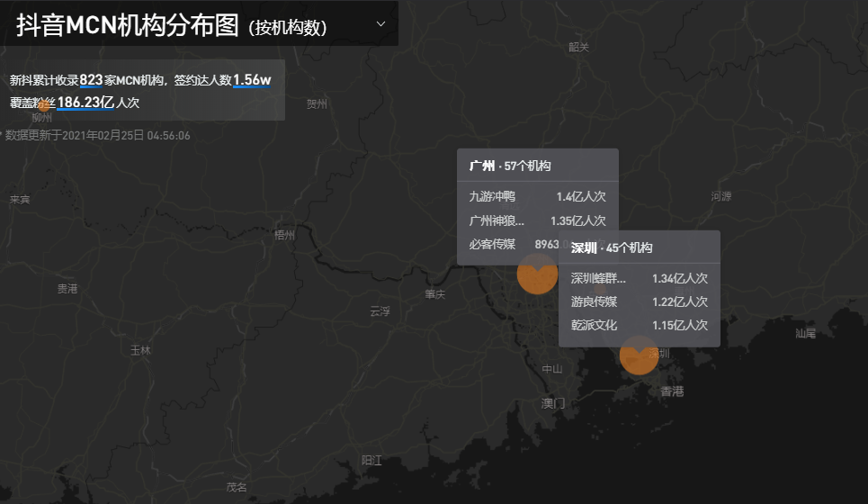
Task: Click the 肇庆 city label on map
Action: click(x=435, y=294)
